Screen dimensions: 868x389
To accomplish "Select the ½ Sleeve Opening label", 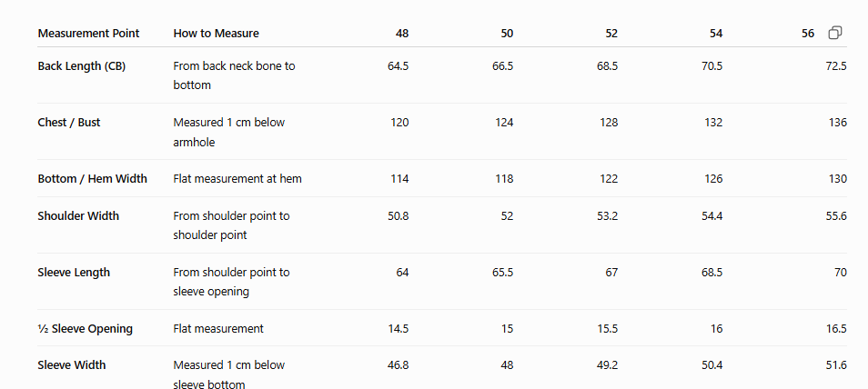I will tap(86, 329).
